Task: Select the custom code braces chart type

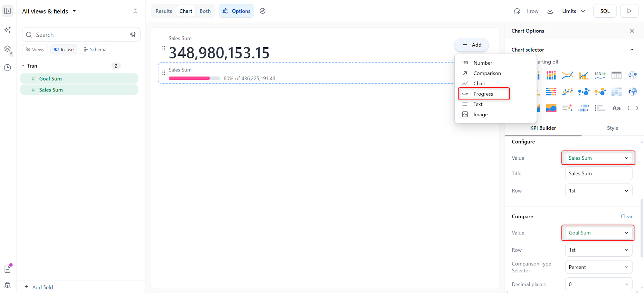Action: (632, 108)
